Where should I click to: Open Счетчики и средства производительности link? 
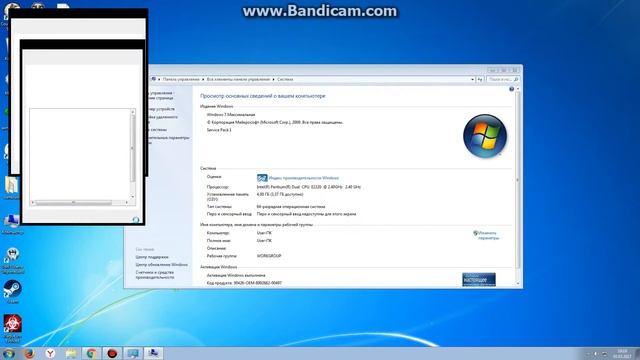click(x=155, y=275)
